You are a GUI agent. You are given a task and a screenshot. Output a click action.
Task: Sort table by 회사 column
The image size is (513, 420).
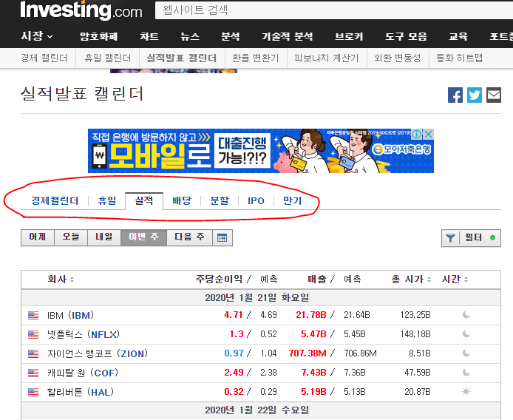point(61,280)
